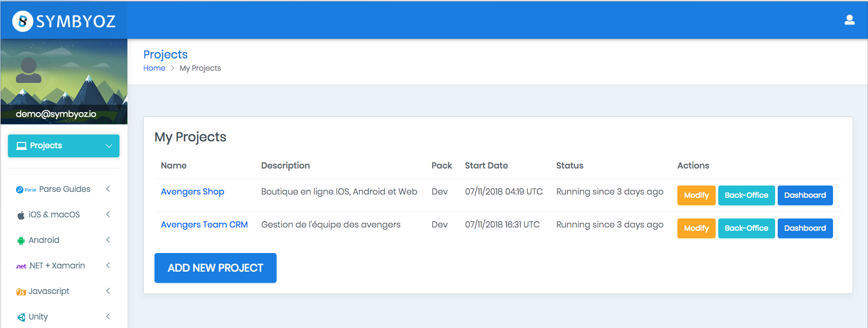868x328 pixels.
Task: Click the Dev pack cell for Avengers Shop
Action: coord(440,191)
